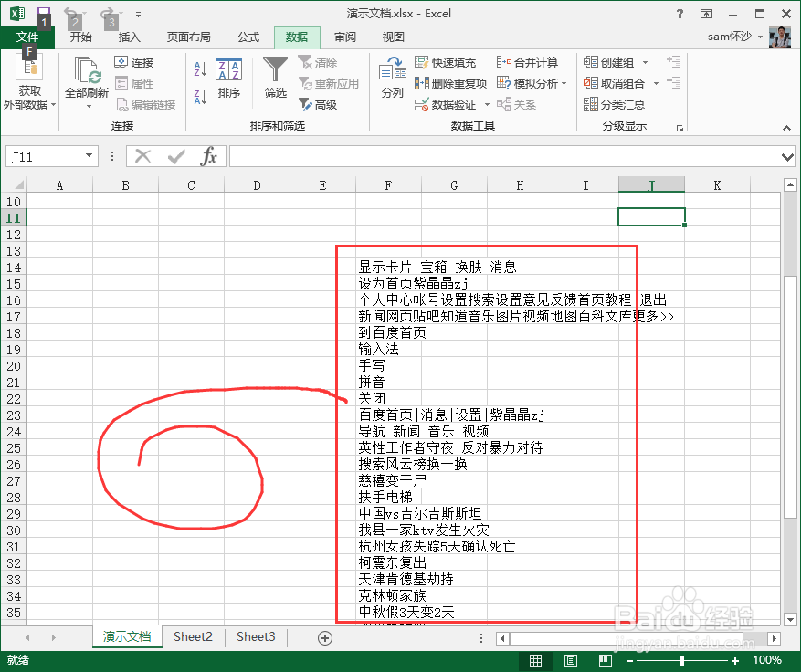
Task: Sort ascending A to Z
Action: point(200,68)
